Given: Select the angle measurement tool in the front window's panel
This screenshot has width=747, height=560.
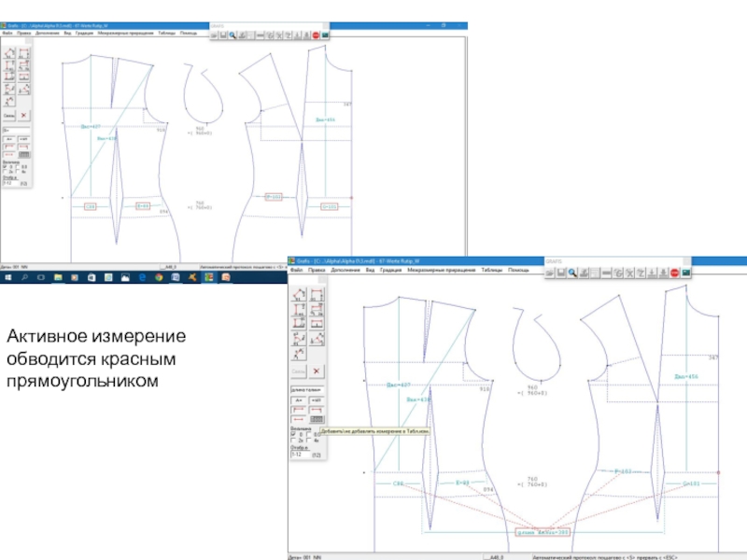Looking at the screenshot, I should (317, 339).
